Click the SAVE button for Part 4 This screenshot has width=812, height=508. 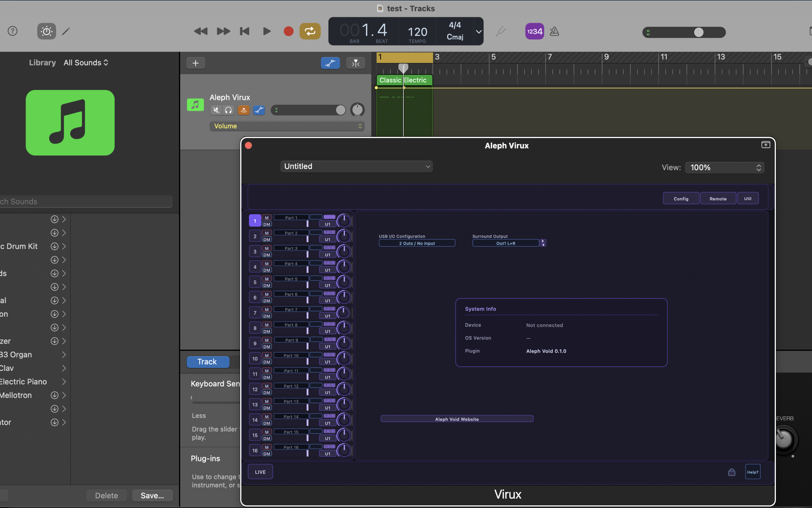click(329, 263)
